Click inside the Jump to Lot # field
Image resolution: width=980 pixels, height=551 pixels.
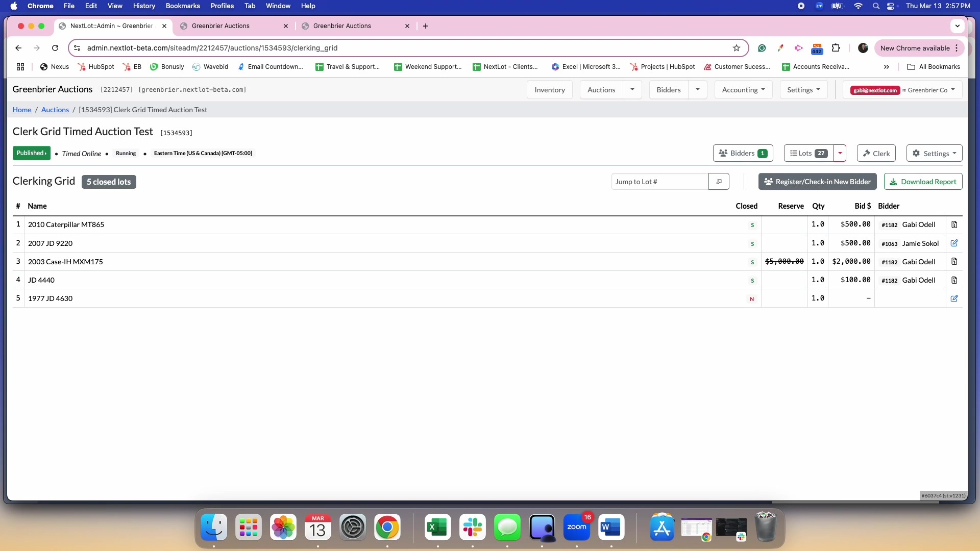pyautogui.click(x=658, y=181)
